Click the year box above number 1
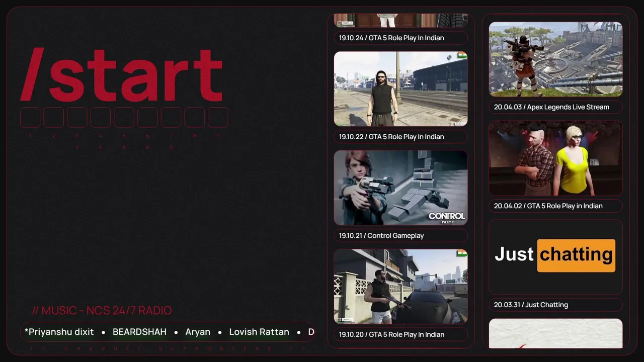This screenshot has height=362, width=644. [30, 117]
